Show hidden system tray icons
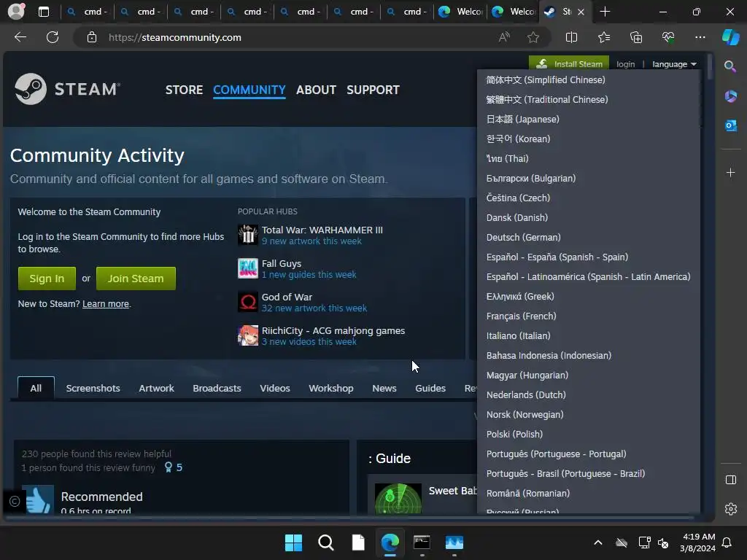 pyautogui.click(x=598, y=542)
